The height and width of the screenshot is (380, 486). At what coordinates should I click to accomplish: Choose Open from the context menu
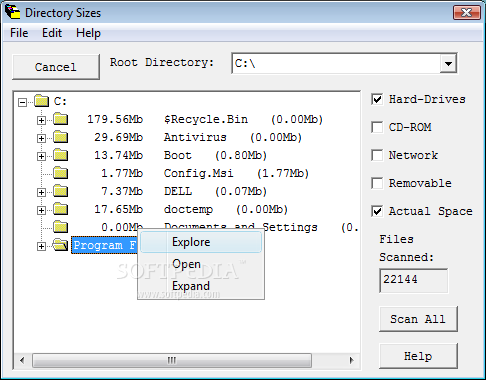201,264
